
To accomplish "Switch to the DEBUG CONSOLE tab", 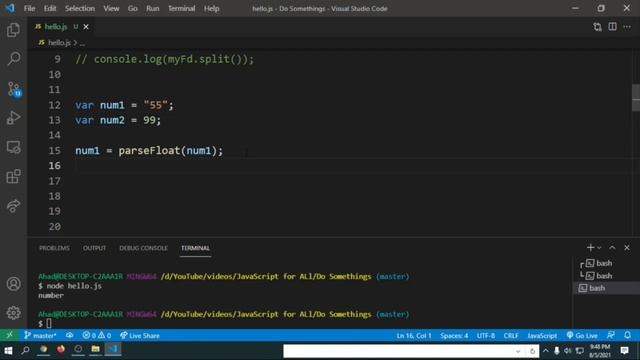I will [x=143, y=248].
